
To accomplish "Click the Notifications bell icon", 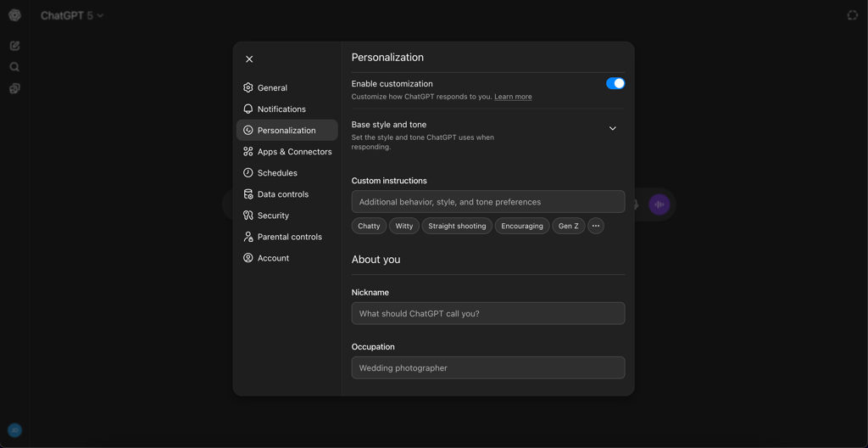I will (x=248, y=109).
